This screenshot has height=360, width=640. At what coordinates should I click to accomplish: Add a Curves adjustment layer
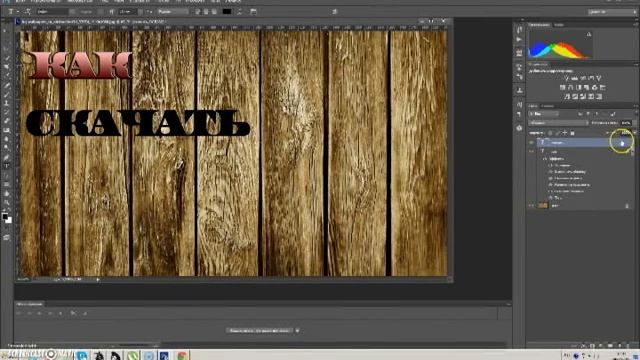coord(583,78)
